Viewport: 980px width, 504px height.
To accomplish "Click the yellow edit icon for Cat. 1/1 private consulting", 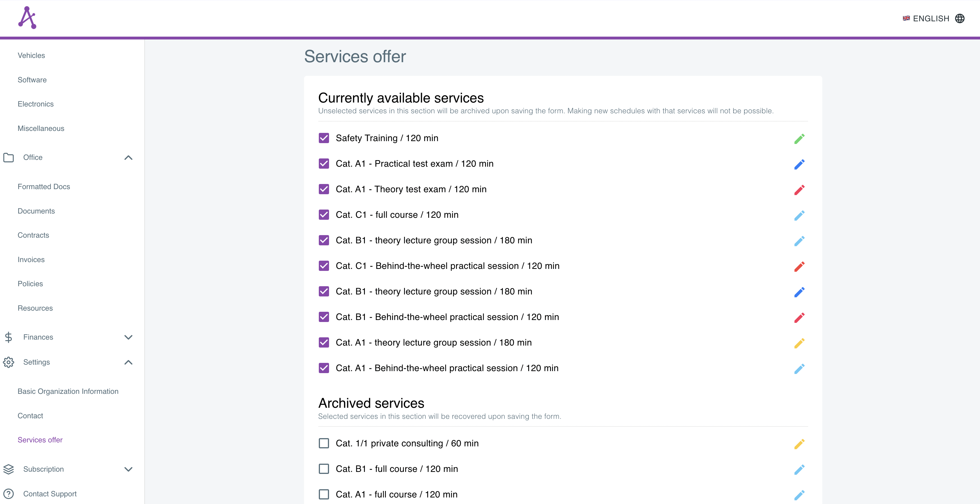I will (799, 443).
